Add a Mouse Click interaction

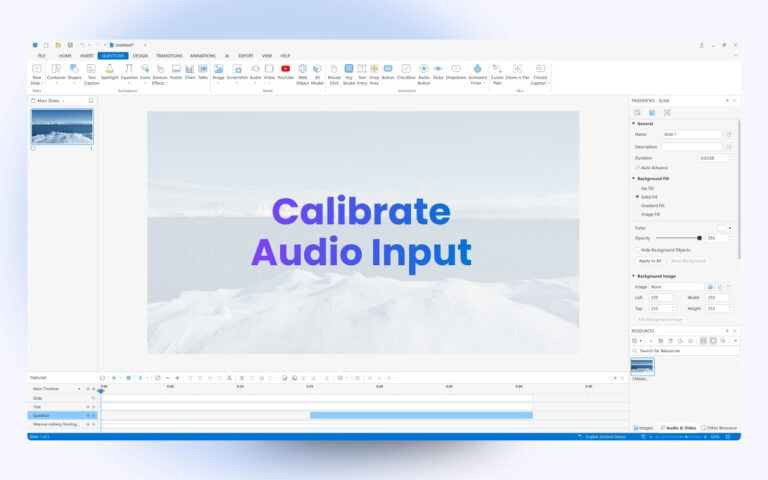click(x=334, y=74)
